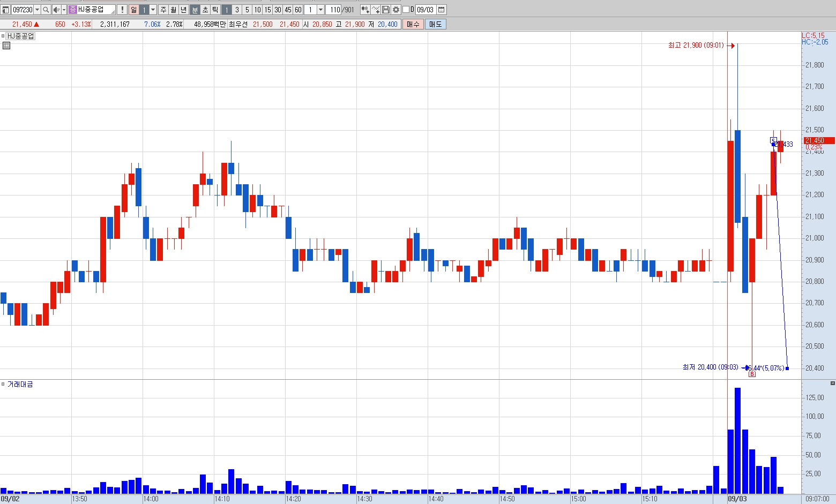This screenshot has width=836, height=504.
Task: Click the 매도 sell button
Action: 436,24
